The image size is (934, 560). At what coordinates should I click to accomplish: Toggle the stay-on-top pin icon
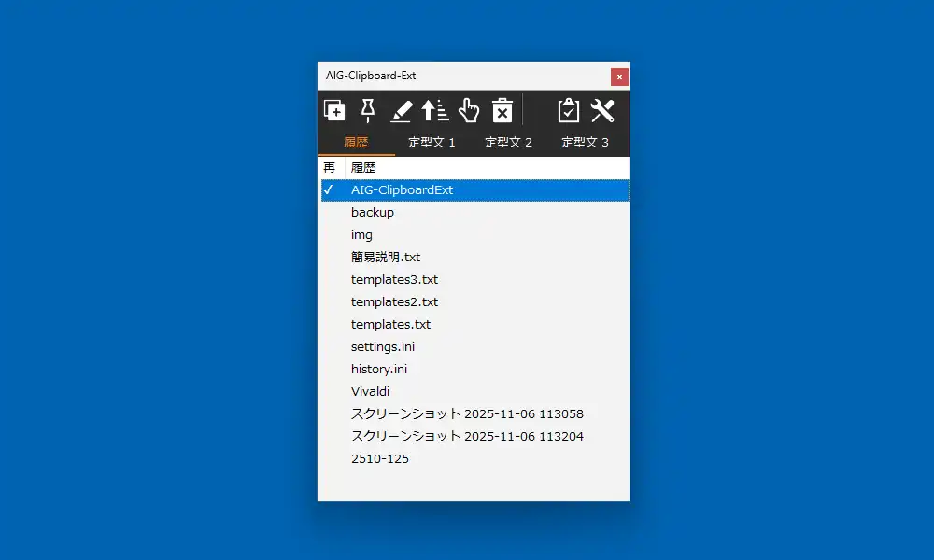tap(368, 110)
